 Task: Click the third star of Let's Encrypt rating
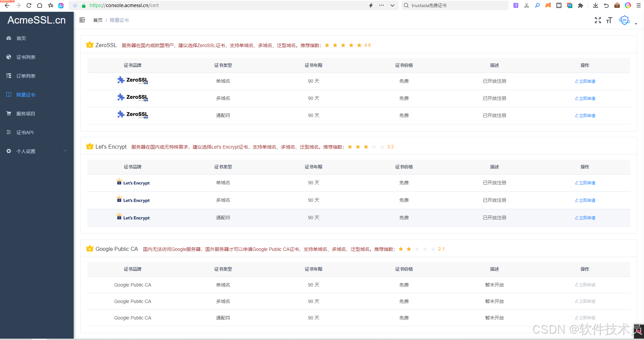[366, 147]
